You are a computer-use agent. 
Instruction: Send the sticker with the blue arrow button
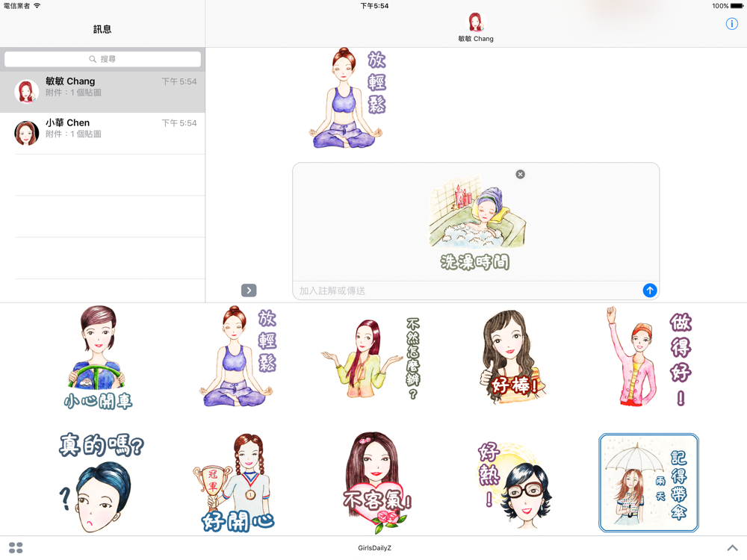[x=649, y=290]
